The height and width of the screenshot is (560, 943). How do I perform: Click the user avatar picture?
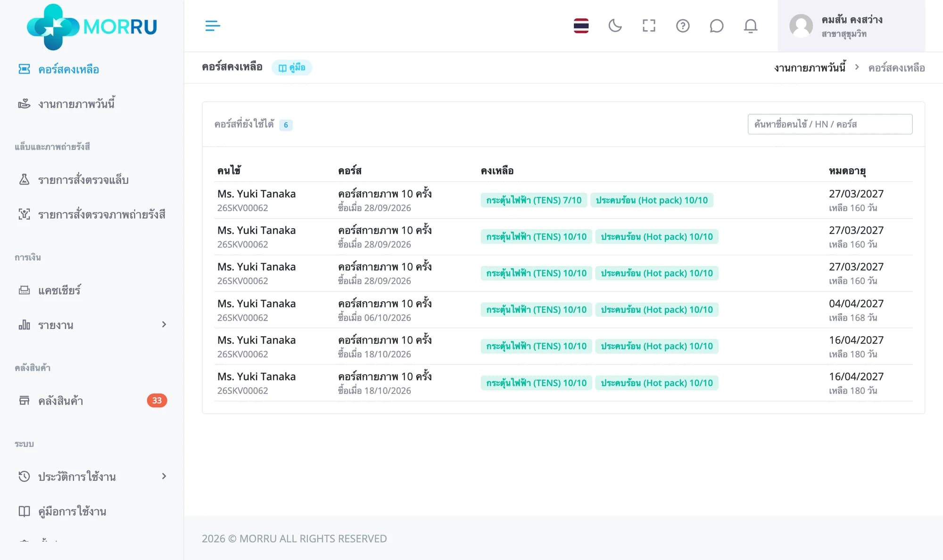(x=801, y=26)
